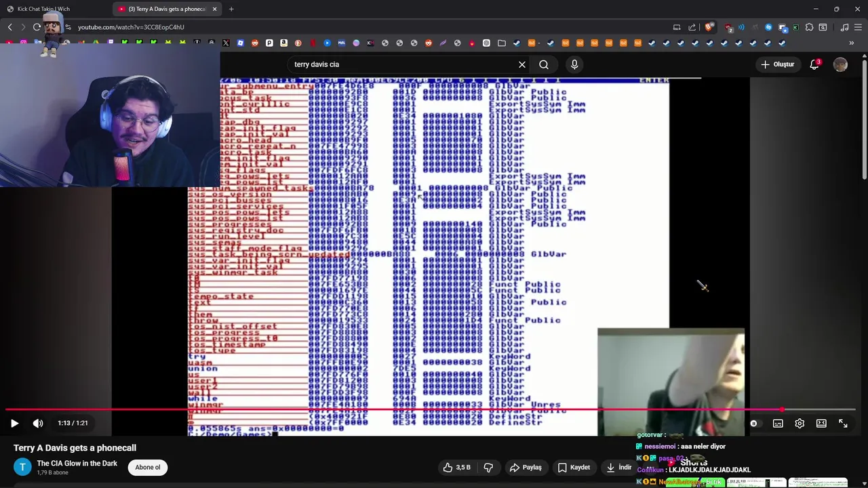Toggle subtitles captions button
This screenshot has width=868, height=488.
coord(778,423)
